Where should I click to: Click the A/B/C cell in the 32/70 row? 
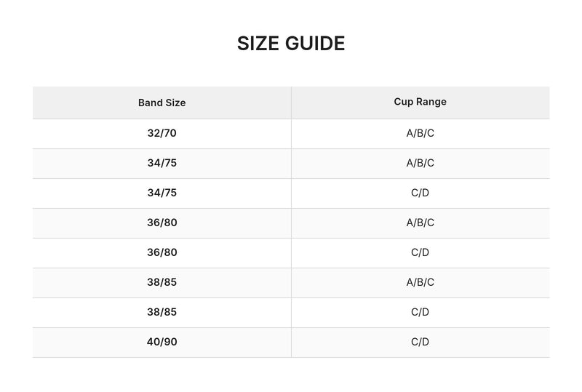(x=420, y=134)
